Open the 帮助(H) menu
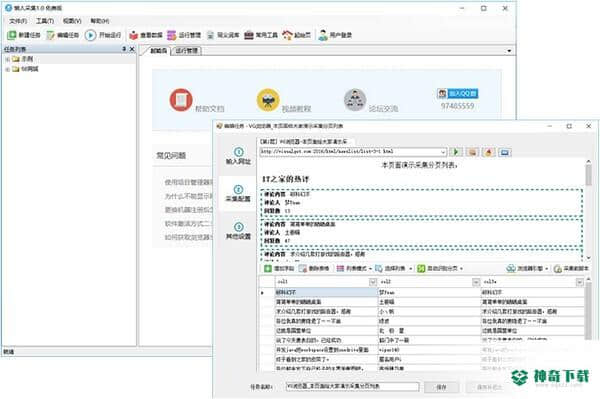The width and height of the screenshot is (600, 399). [99, 21]
